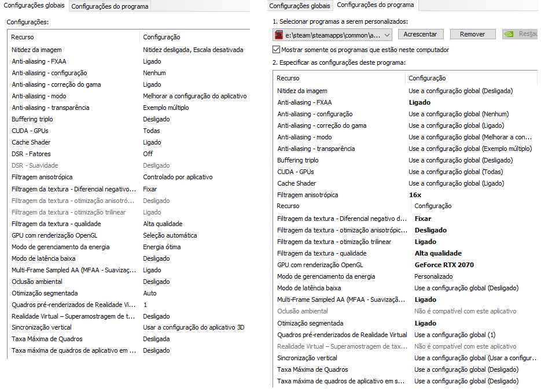Select the "Controlado por aplicativo" filtering value
The width and height of the screenshot is (541, 392).
(x=178, y=177)
